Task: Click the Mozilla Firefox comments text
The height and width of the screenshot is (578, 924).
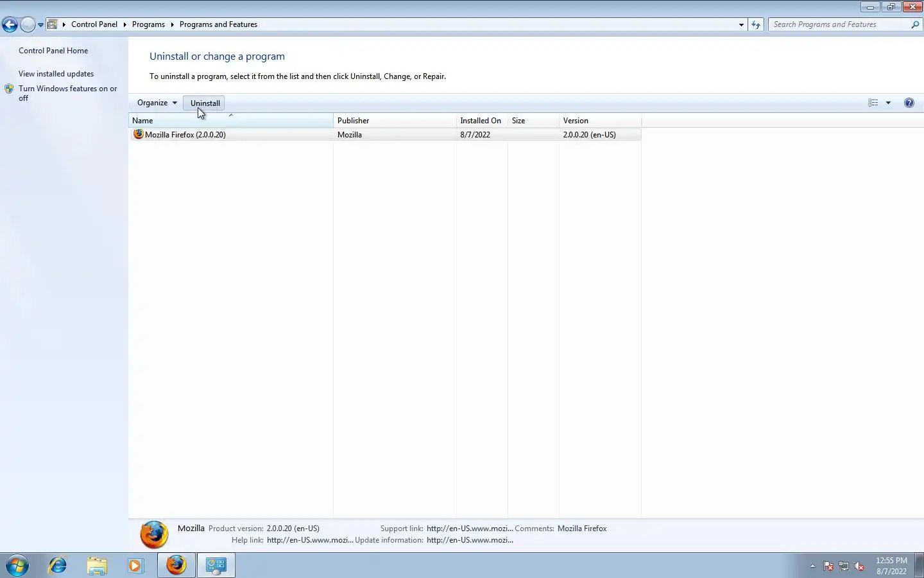Action: [582, 529]
